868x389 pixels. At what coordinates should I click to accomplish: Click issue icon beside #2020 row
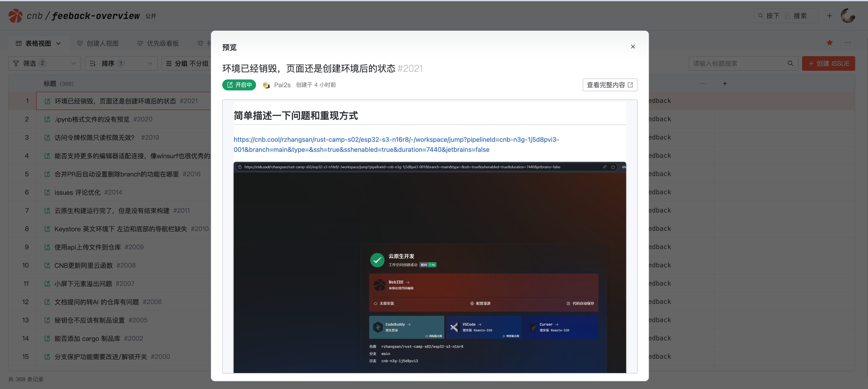(47, 119)
